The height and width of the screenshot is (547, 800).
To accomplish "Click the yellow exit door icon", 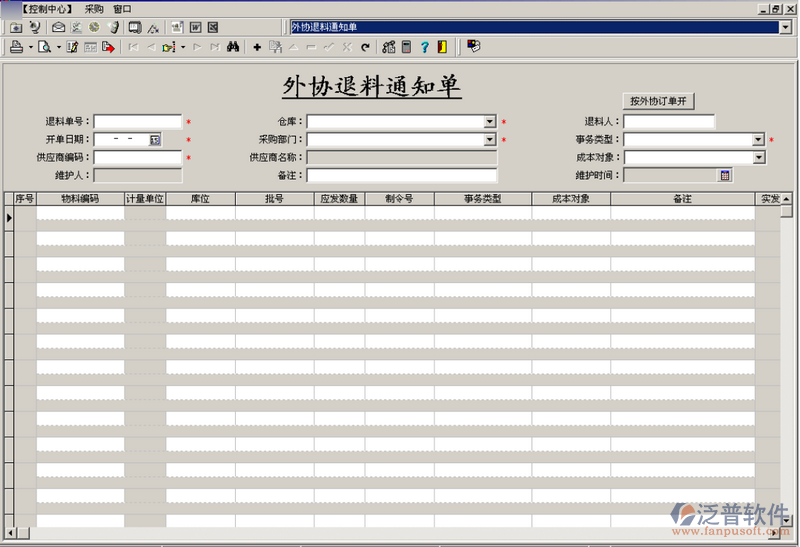I will (442, 47).
